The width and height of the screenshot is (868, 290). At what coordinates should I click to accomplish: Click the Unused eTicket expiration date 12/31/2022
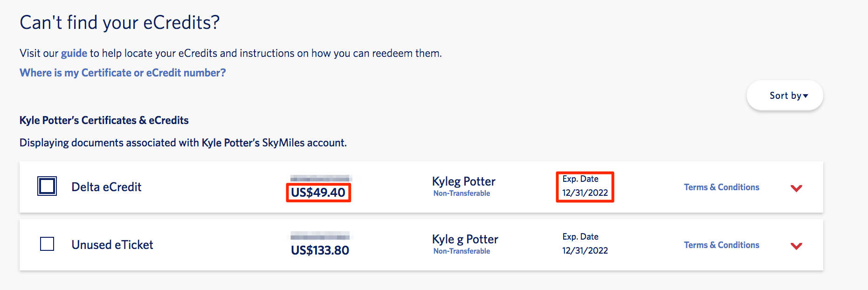pos(585,250)
